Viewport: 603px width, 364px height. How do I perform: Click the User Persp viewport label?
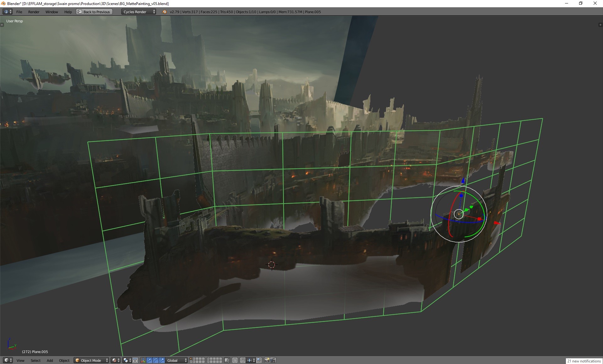click(14, 21)
